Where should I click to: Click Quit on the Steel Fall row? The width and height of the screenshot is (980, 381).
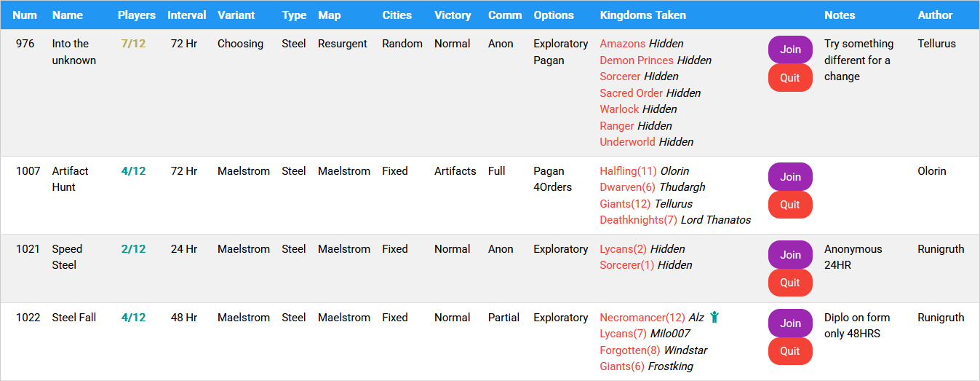pos(790,351)
